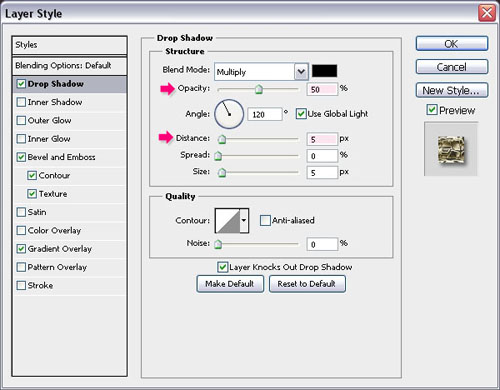The image size is (500, 390).
Task: Uncheck the Texture sub-effect checkbox
Action: pos(32,194)
